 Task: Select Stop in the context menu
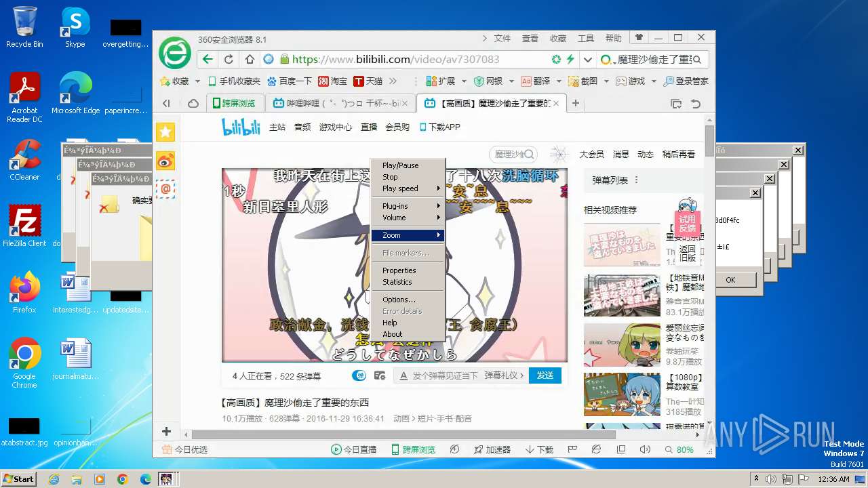pyautogui.click(x=408, y=177)
